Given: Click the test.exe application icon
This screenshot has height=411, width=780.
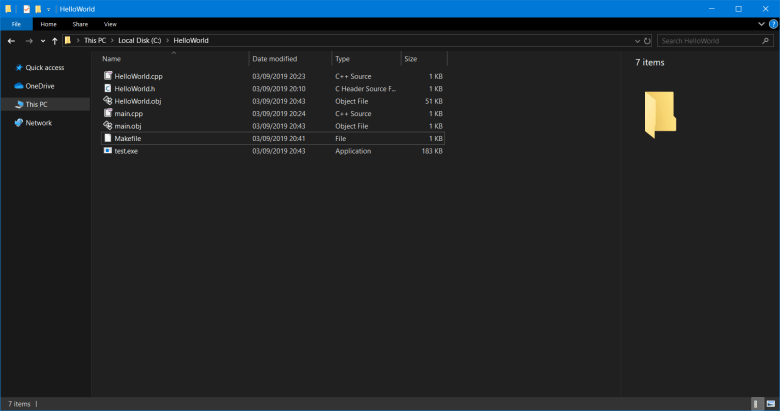Looking at the screenshot, I should (x=107, y=150).
